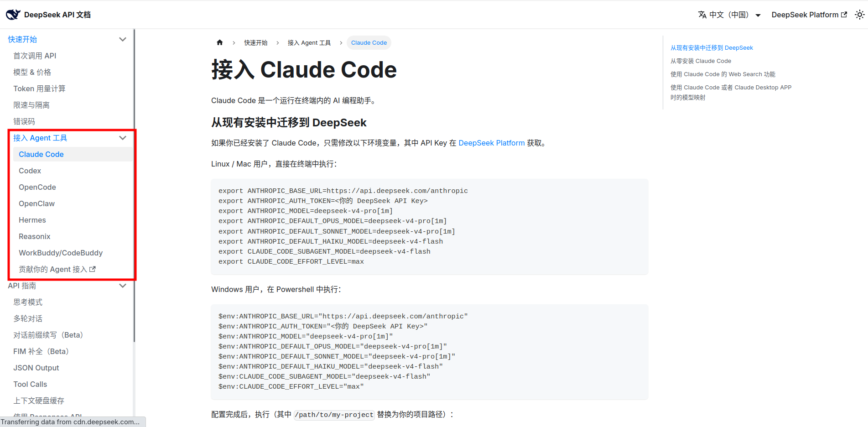Open 对话前缀续写 (Beta) page
868x427 pixels.
point(49,335)
